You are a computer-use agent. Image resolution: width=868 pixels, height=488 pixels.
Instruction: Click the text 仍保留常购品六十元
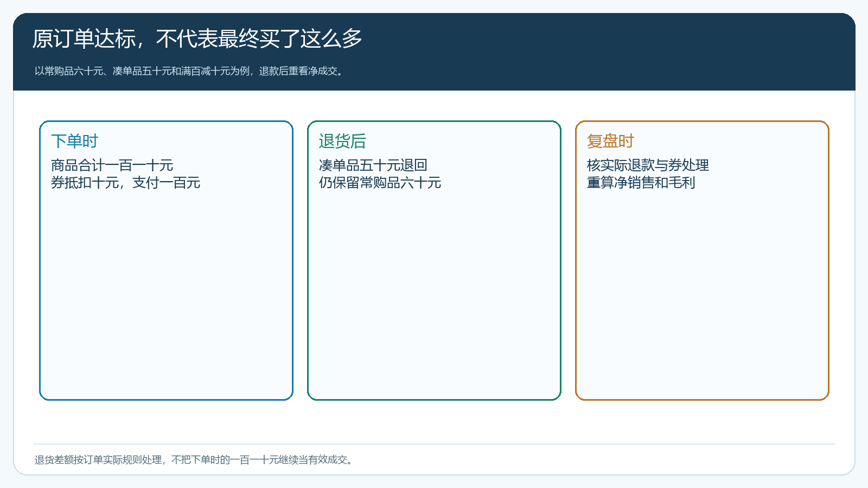pos(380,183)
